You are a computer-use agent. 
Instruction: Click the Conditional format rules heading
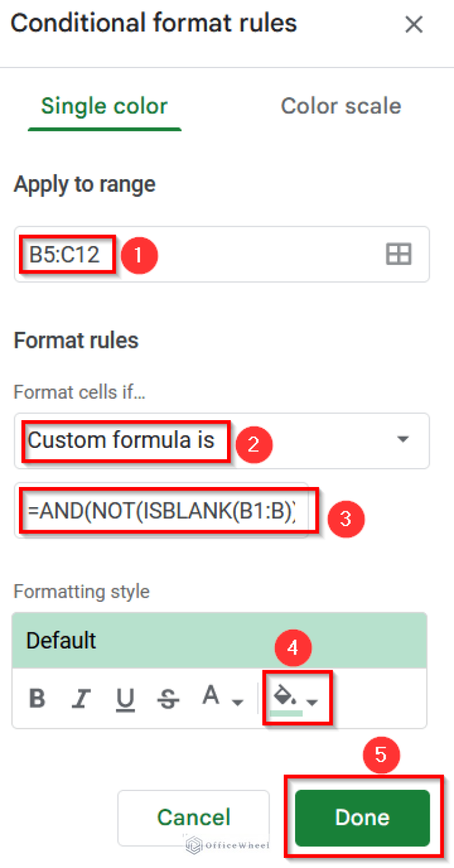coord(154,24)
